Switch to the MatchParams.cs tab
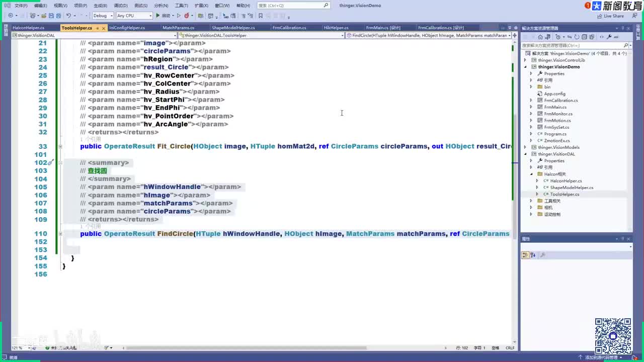Image resolution: width=644 pixels, height=362 pixels. [x=178, y=28]
